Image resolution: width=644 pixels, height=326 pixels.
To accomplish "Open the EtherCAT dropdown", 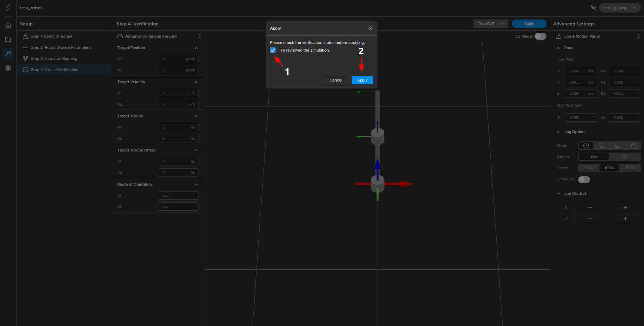I will point(490,24).
